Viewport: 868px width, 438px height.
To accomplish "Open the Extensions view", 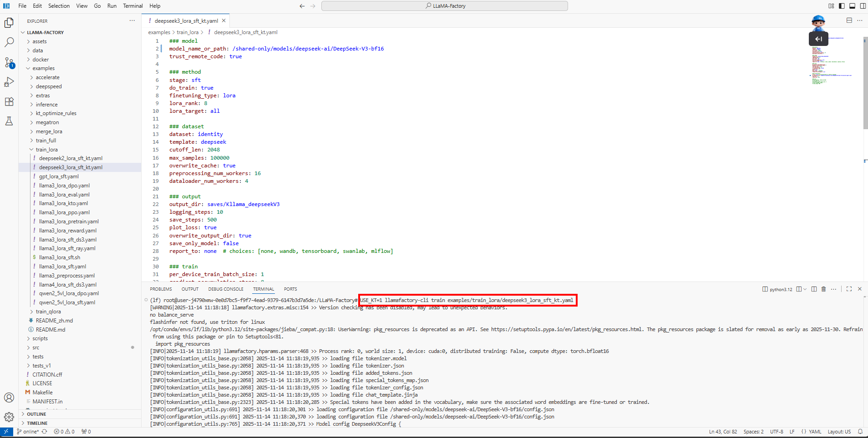I will (x=9, y=101).
